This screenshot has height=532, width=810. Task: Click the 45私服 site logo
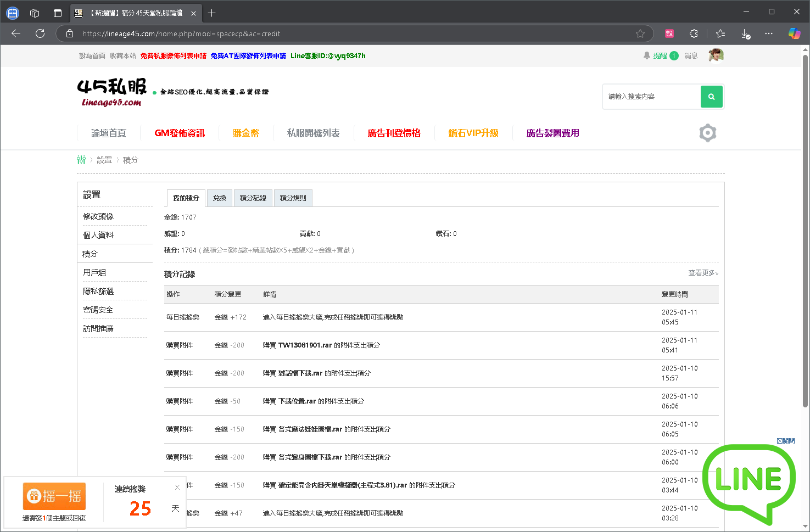point(113,92)
